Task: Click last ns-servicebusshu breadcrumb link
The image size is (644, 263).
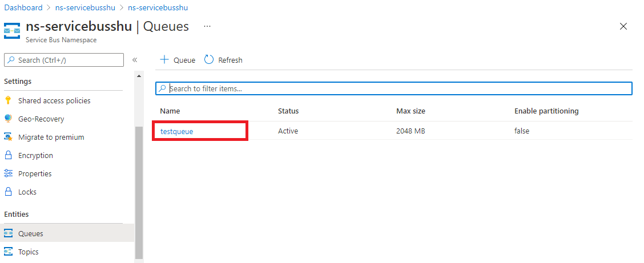Action: point(158,7)
